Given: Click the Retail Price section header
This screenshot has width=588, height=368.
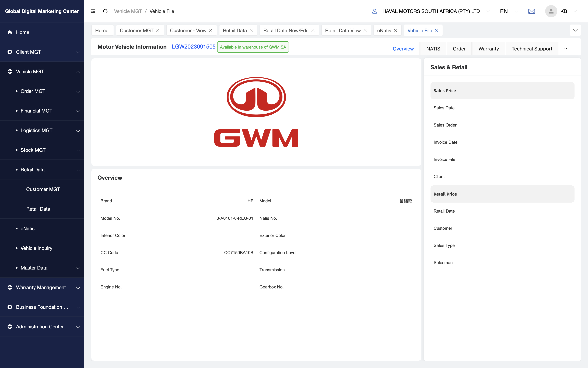Looking at the screenshot, I should point(502,194).
